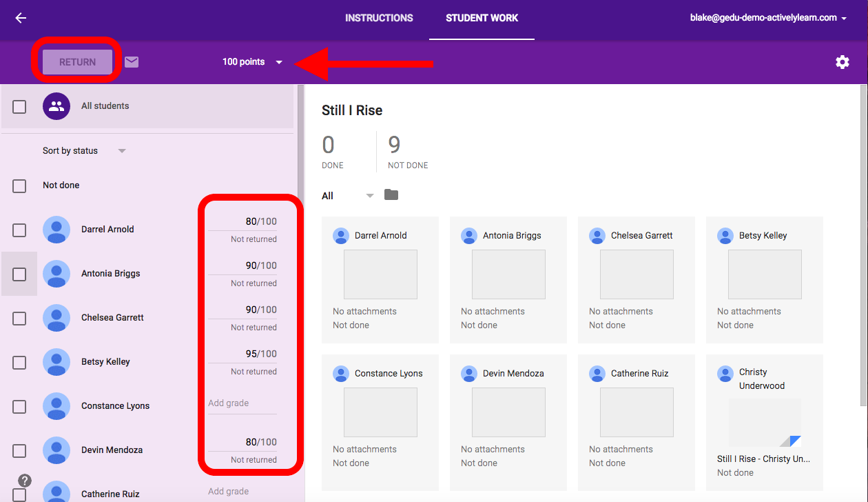
Task: Click Catherine Ruiz's avatar in student list
Action: [56, 492]
